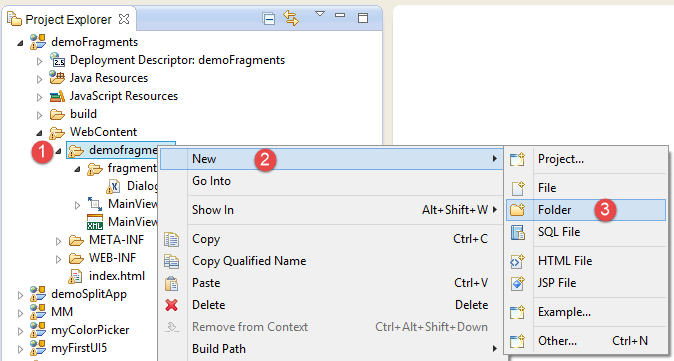
Task: Click the demoFragments project icon
Action: (38, 42)
